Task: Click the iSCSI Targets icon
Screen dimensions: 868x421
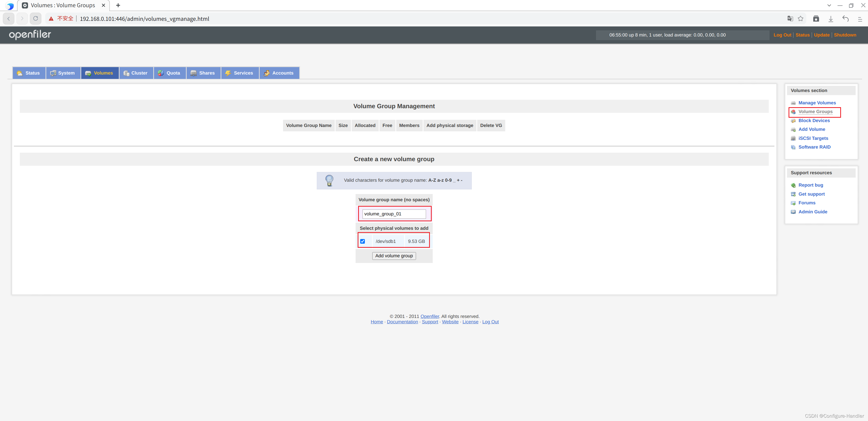Action: coord(793,138)
